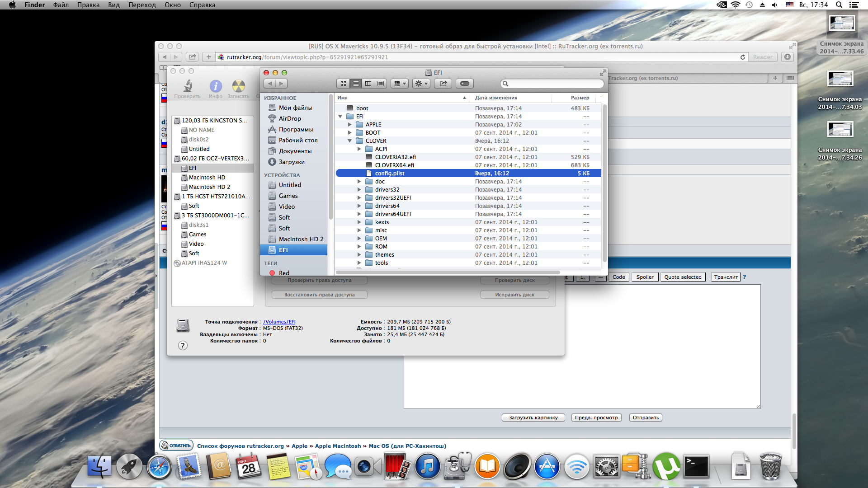
Task: Click Инфо in Disk Utility toolbar
Action: click(x=216, y=89)
